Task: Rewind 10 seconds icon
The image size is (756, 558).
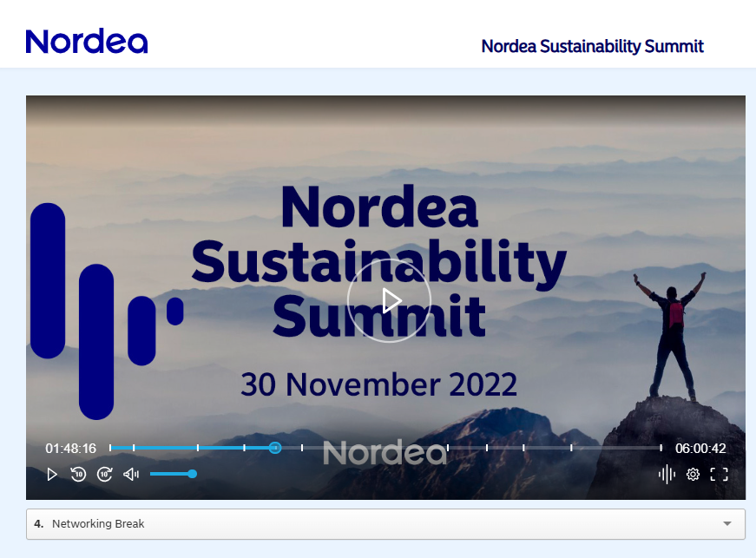Action: [x=78, y=475]
